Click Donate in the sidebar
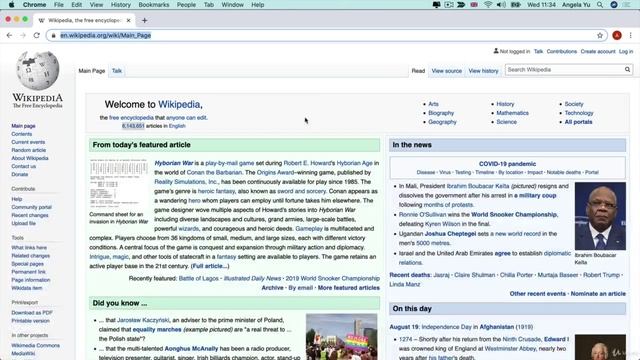This screenshot has width=640, height=360. coord(20,174)
